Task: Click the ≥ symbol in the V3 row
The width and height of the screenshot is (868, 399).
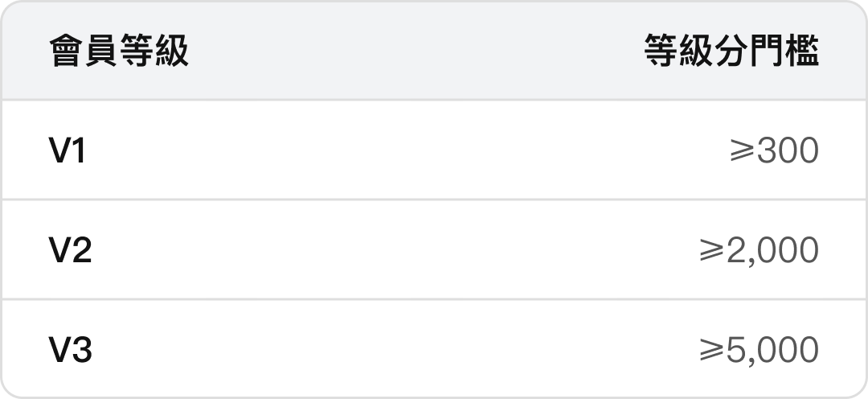Action: pos(712,351)
